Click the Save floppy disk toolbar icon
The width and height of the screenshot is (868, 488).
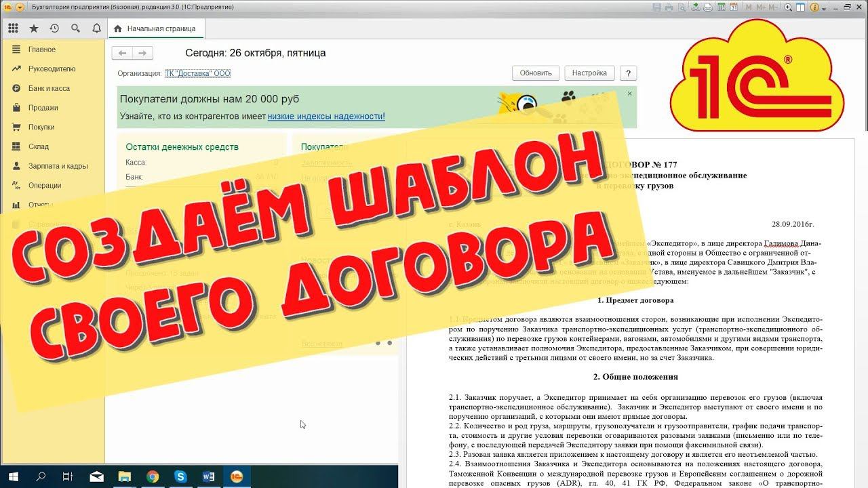(x=656, y=7)
